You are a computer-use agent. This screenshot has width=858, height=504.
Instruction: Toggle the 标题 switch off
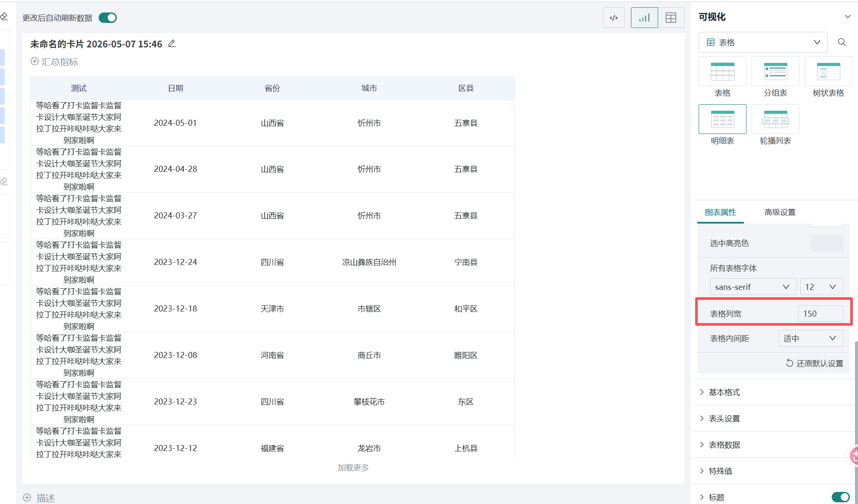click(840, 497)
